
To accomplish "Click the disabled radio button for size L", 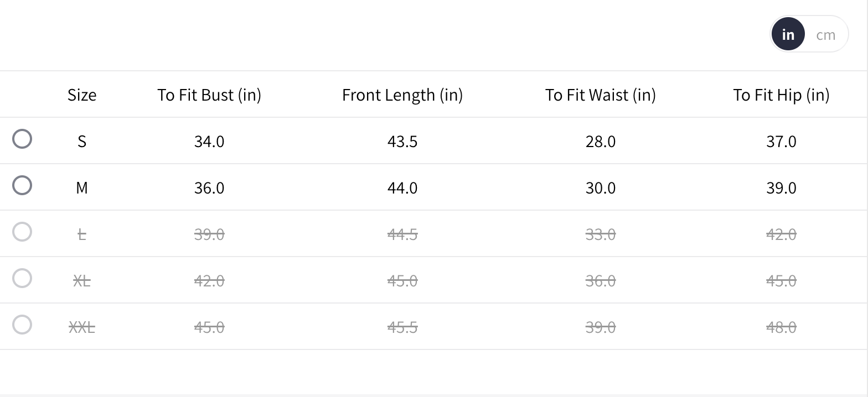I will (x=22, y=232).
